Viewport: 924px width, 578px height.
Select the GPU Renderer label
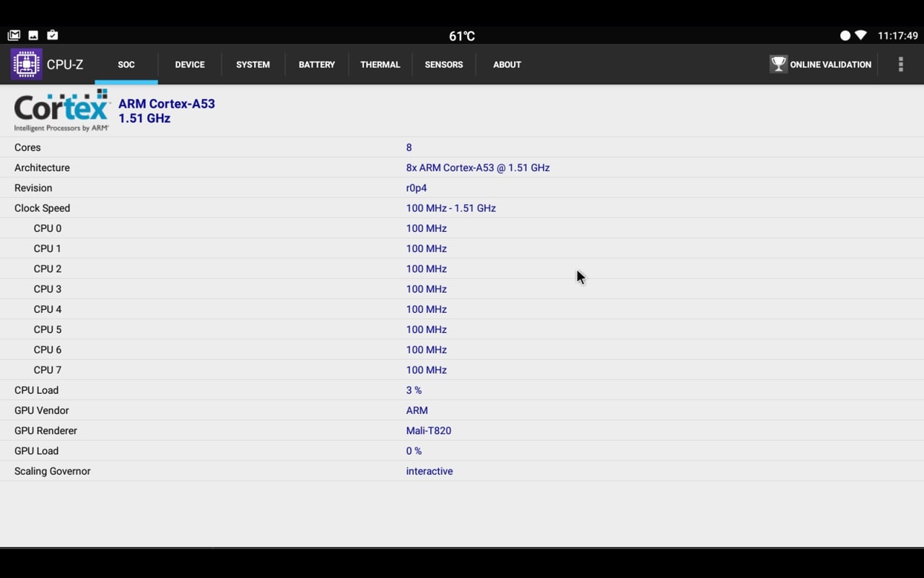pos(45,431)
